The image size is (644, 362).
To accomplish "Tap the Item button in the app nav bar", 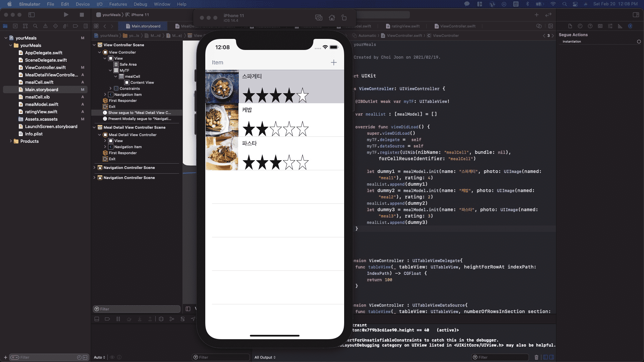I will (x=217, y=63).
